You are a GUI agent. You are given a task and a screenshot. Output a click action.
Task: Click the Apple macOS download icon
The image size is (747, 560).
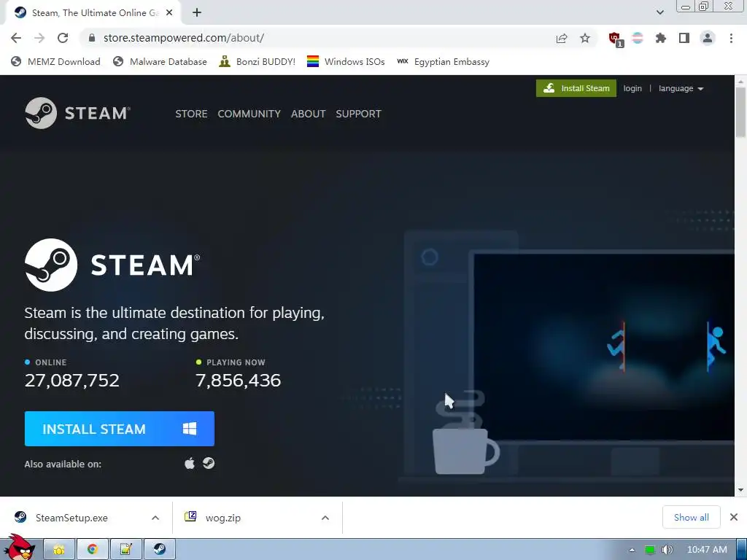tap(190, 463)
